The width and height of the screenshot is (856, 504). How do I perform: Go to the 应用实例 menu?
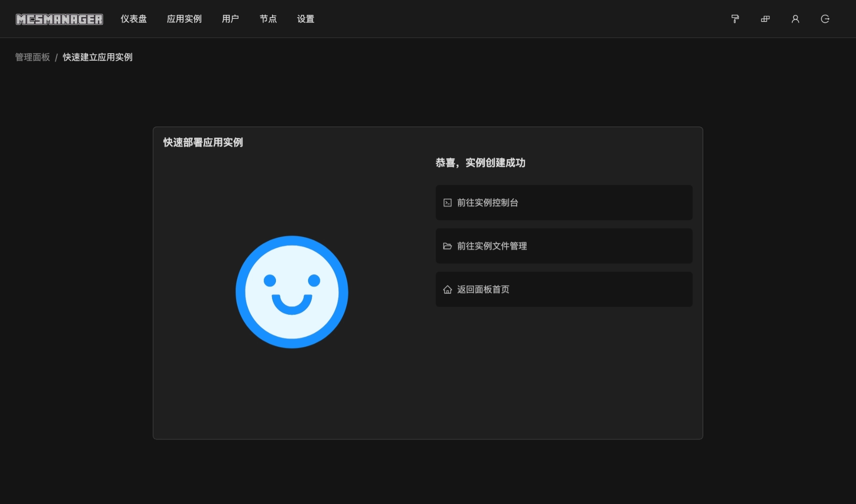tap(184, 19)
